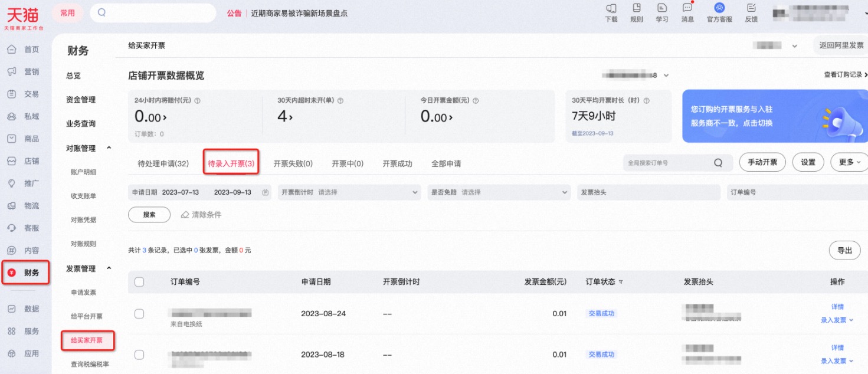Click the 规则 rules icon
868x374 pixels.
(x=637, y=8)
